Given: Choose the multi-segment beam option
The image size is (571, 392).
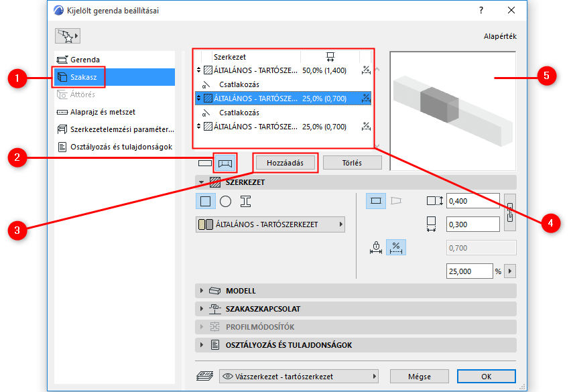Looking at the screenshot, I should tap(225, 163).
